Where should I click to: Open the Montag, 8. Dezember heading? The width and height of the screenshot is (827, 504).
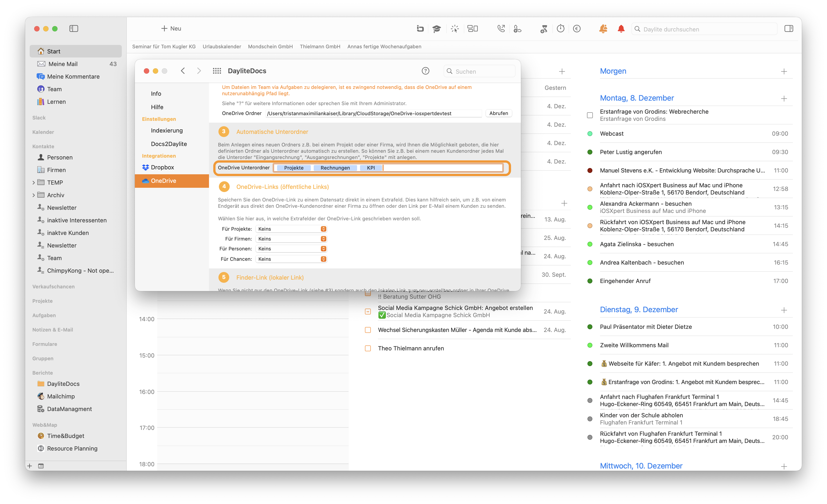coord(637,98)
